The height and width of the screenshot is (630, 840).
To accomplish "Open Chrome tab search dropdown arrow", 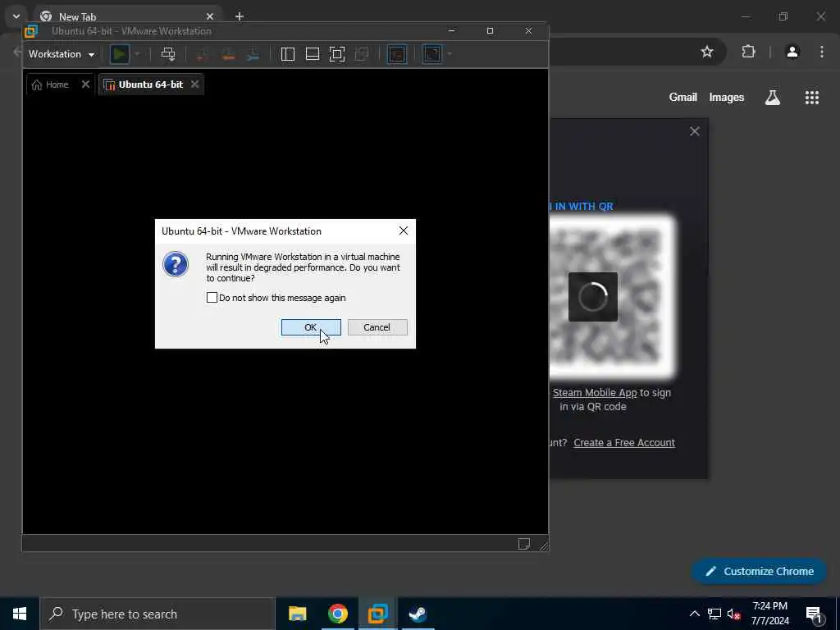I will click(x=16, y=16).
